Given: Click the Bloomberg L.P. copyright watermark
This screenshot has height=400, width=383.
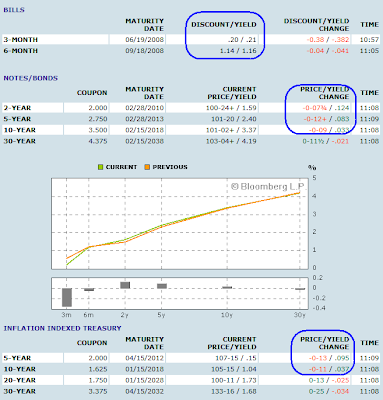Looking at the screenshot, I should pyautogui.click(x=268, y=186).
